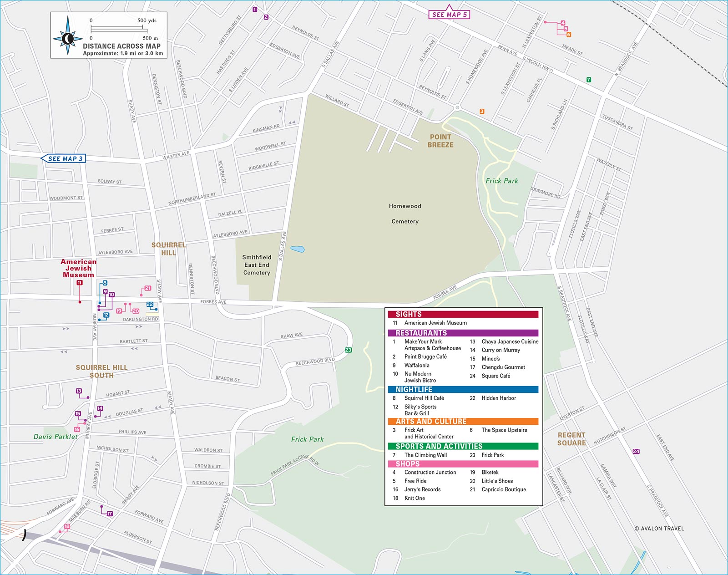Follow the SEE MAP 3 arrow
This screenshot has height=575, width=728.
[63, 158]
